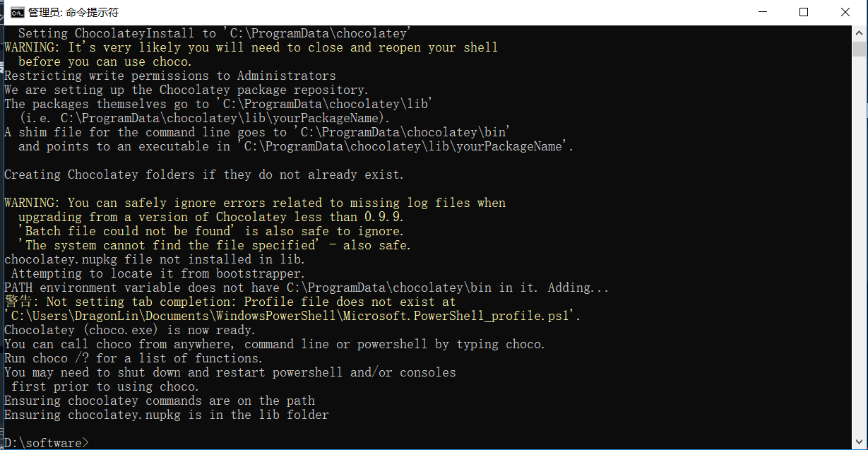This screenshot has width=868, height=450.
Task: Maximize the Command Prompt window
Action: [x=803, y=11]
